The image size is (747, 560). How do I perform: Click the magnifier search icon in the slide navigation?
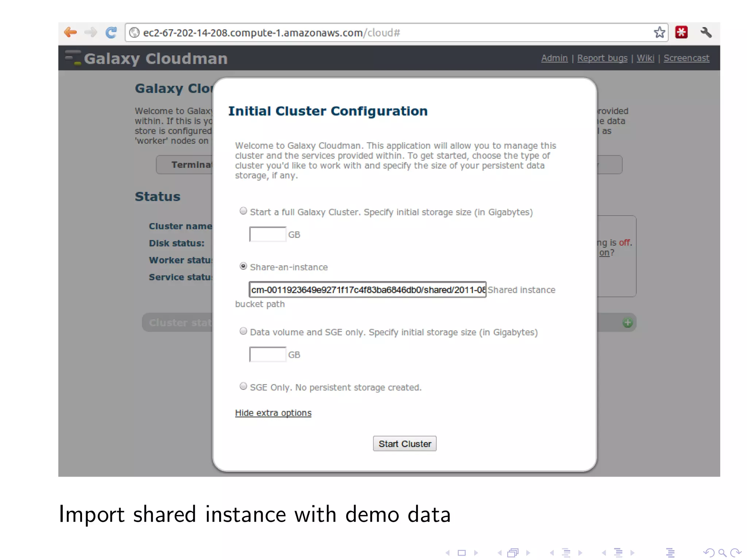click(722, 553)
